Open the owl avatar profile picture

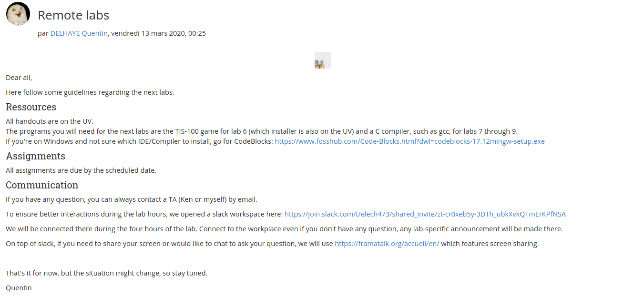coord(18,14)
